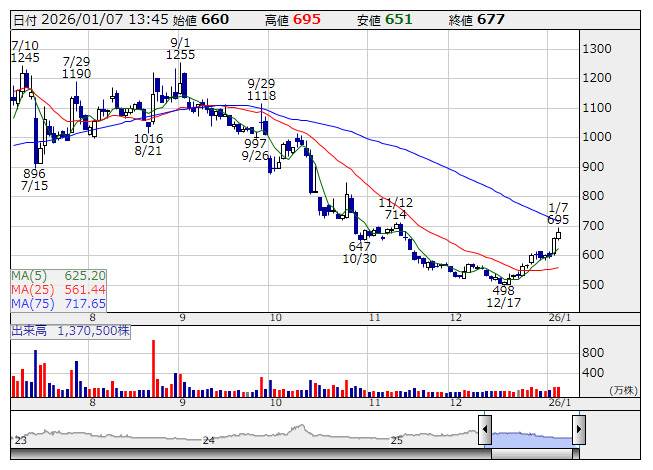The height and width of the screenshot is (470, 653).
Task: Click the 1/7 695 latest high annotation
Action: coord(558,214)
